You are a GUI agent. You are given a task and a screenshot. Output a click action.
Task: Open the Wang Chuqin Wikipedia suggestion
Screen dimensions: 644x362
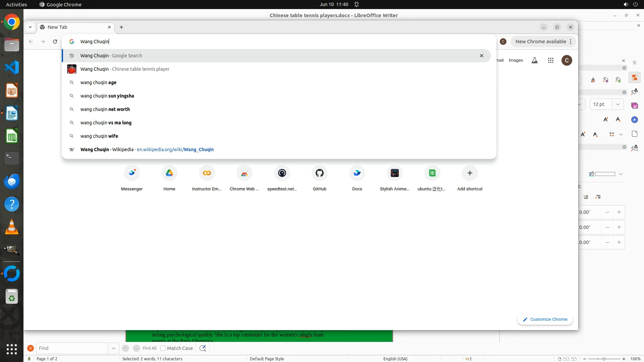(x=147, y=149)
